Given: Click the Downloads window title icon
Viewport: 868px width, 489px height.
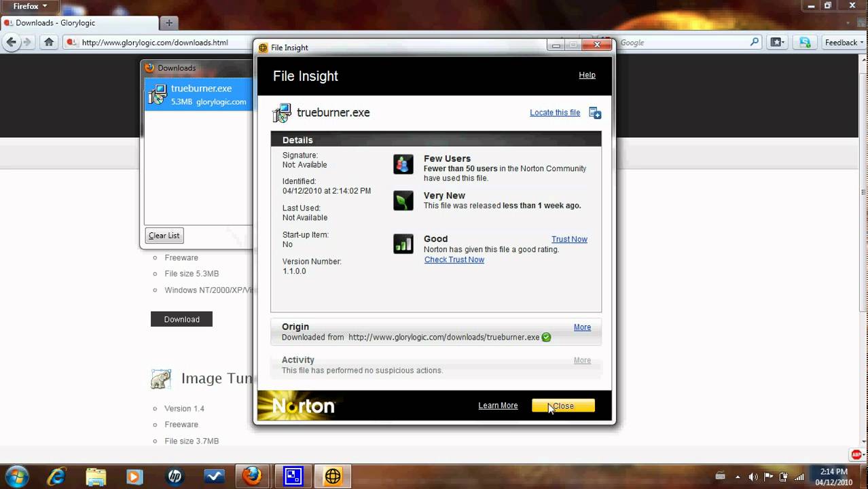Looking at the screenshot, I should [x=150, y=68].
